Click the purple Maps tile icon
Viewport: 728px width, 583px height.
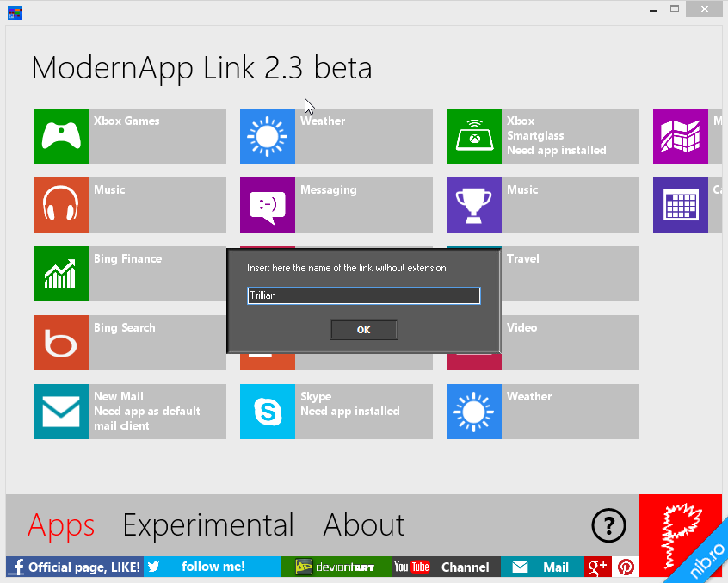coord(681,136)
